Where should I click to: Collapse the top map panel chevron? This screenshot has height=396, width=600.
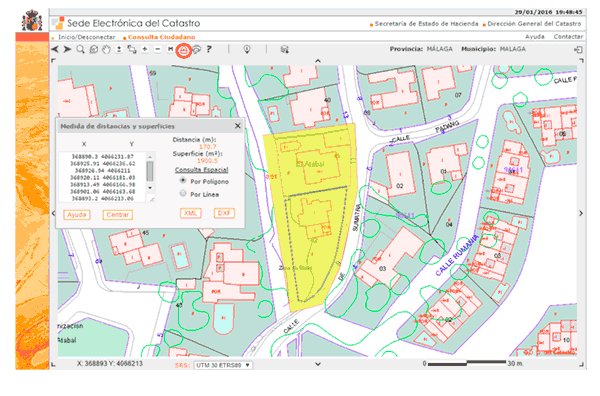pos(318,61)
